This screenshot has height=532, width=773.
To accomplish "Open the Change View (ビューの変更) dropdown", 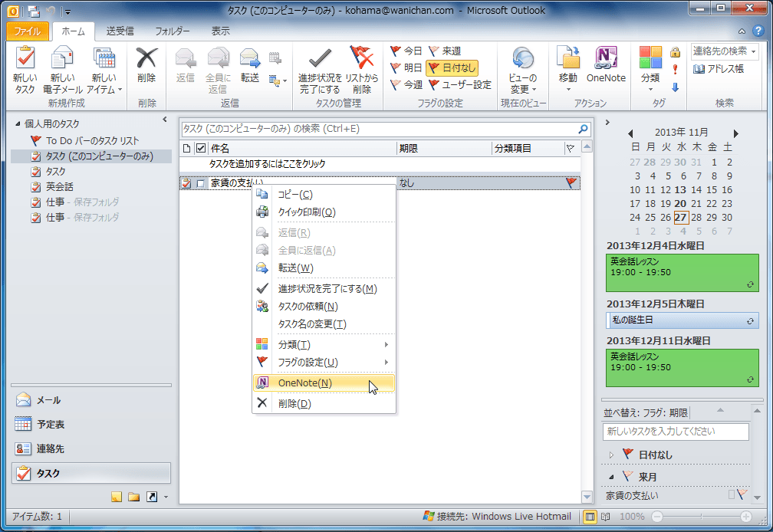I will point(522,70).
